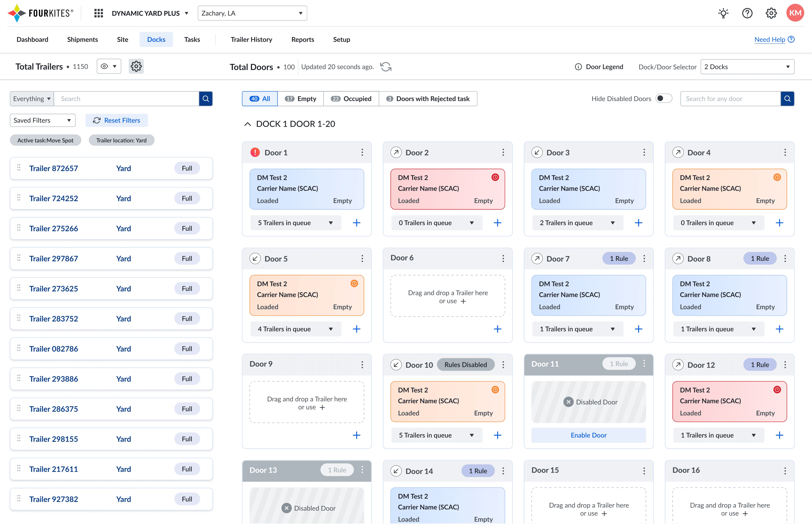812x525 pixels.
Task: Grab drag handle of Trailer 872657
Action: click(19, 167)
